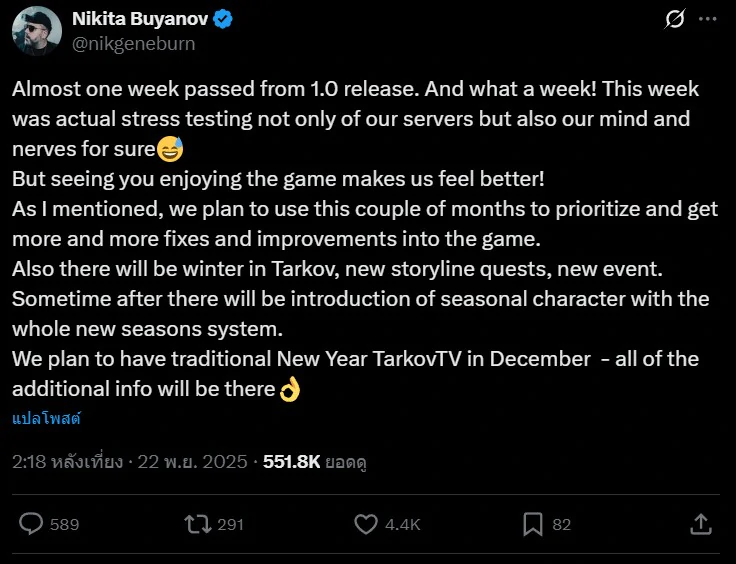
Task: Like the post with the heart icon
Action: pyautogui.click(x=366, y=523)
